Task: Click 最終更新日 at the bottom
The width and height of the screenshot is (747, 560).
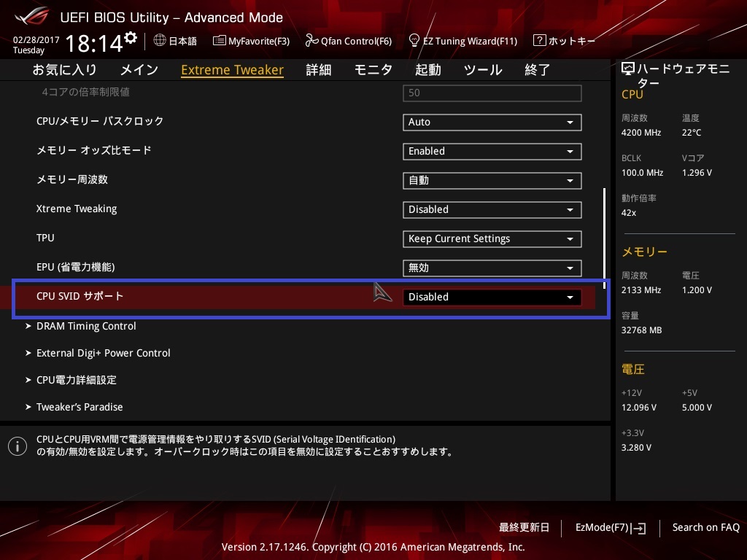Action: [524, 528]
